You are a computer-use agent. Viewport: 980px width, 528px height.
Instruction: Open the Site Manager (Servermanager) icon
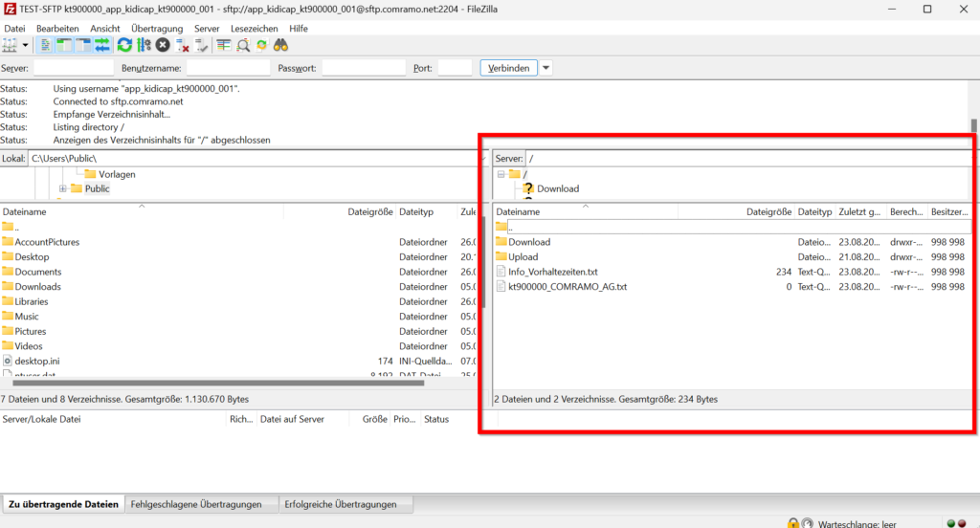click(10, 45)
